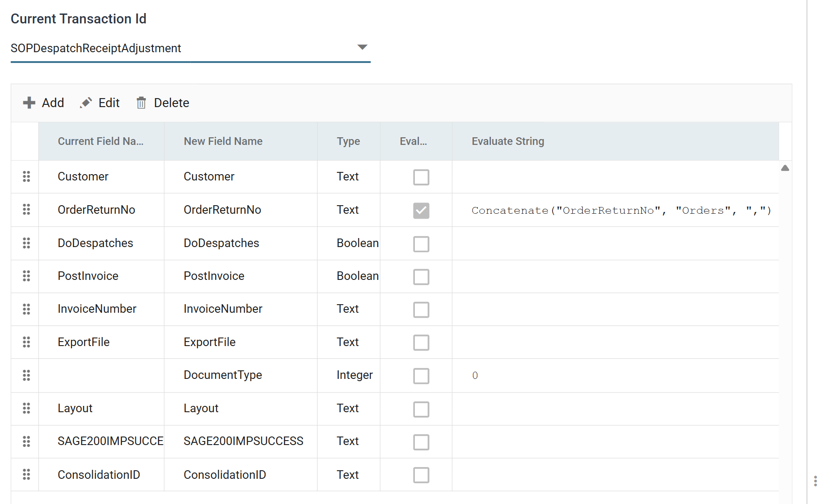This screenshot has width=818, height=504.
Task: Grab the drag handle for DocumentType row
Action: pos(27,375)
